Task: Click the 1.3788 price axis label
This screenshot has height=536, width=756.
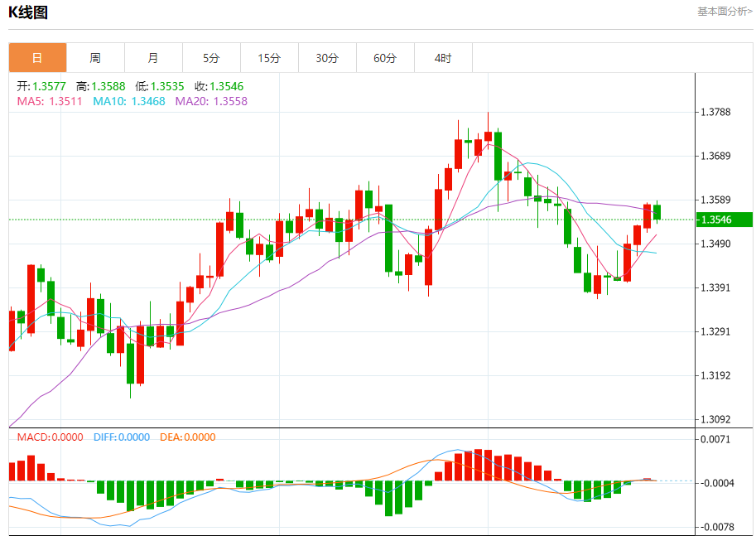Action: (715, 112)
